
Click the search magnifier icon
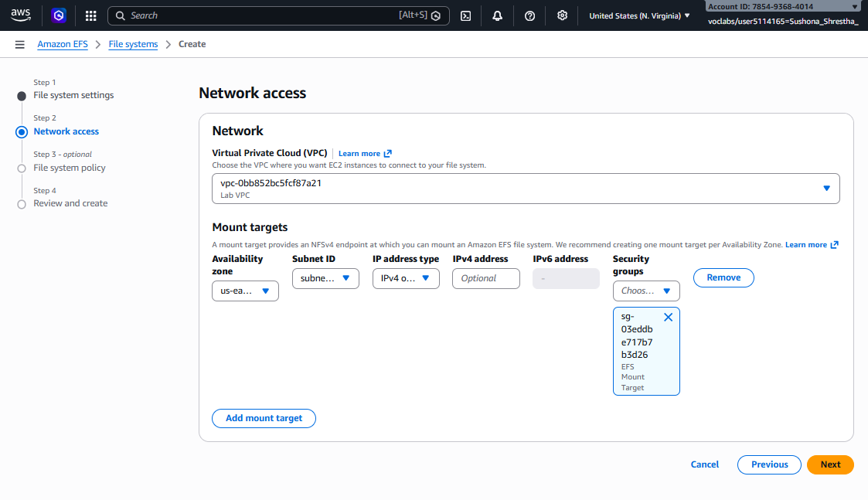click(x=120, y=15)
